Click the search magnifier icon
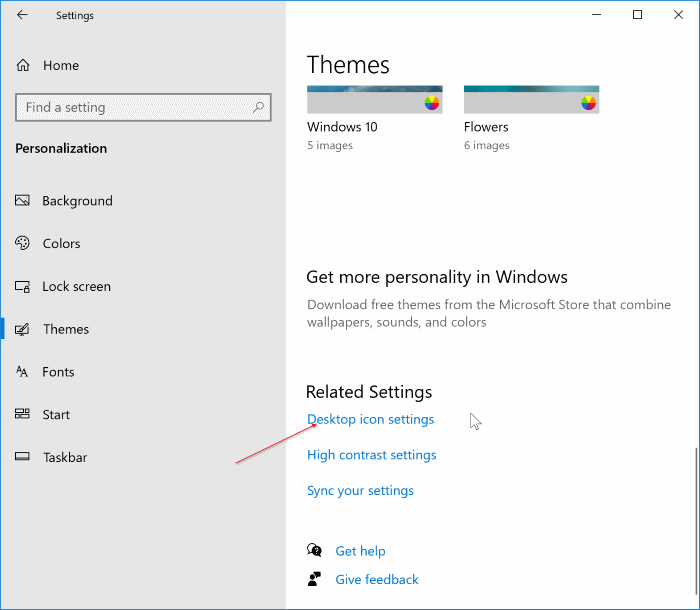700x610 pixels. coord(258,107)
